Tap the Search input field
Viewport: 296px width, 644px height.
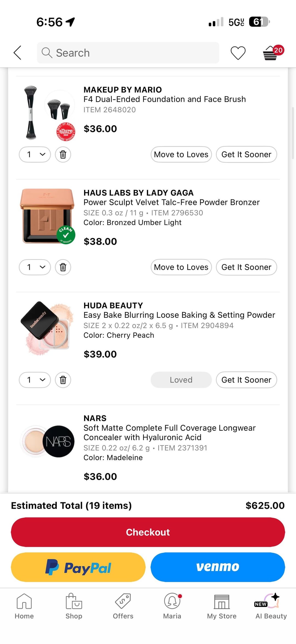point(128,53)
